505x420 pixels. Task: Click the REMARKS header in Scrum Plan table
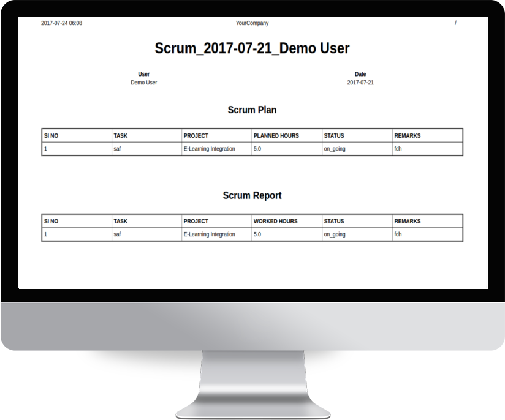(408, 136)
